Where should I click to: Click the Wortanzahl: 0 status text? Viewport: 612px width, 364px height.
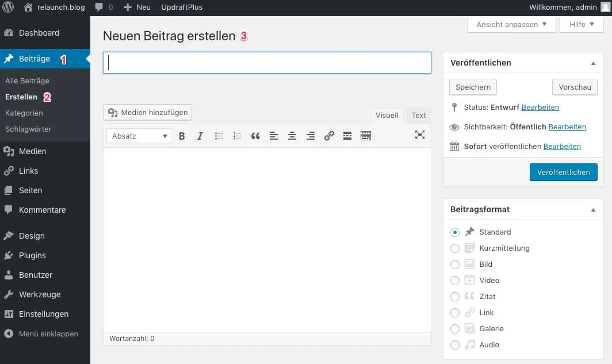coord(132,339)
